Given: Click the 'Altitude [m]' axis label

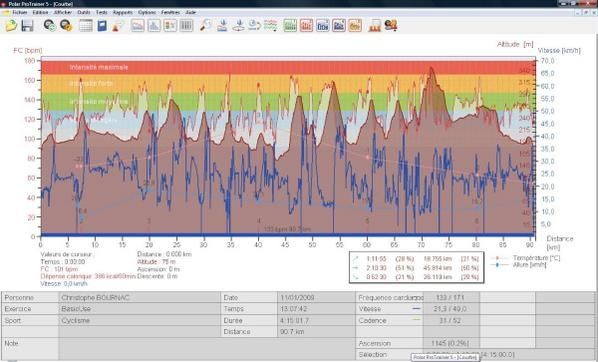Looking at the screenshot, I should pos(515,44).
